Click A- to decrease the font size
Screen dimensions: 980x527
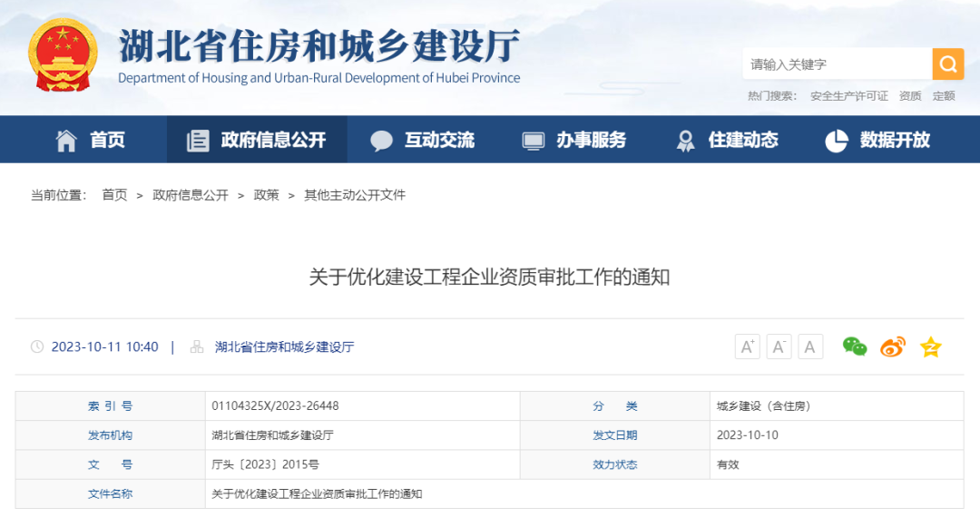click(779, 346)
